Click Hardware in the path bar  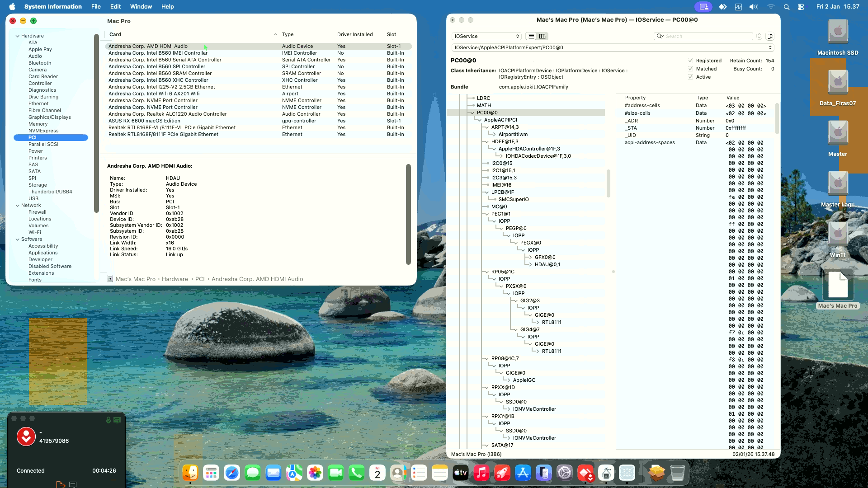(x=175, y=279)
